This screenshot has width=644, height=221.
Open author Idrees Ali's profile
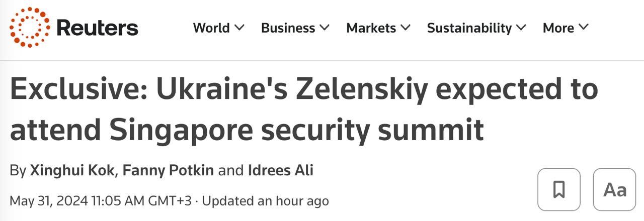click(x=281, y=170)
